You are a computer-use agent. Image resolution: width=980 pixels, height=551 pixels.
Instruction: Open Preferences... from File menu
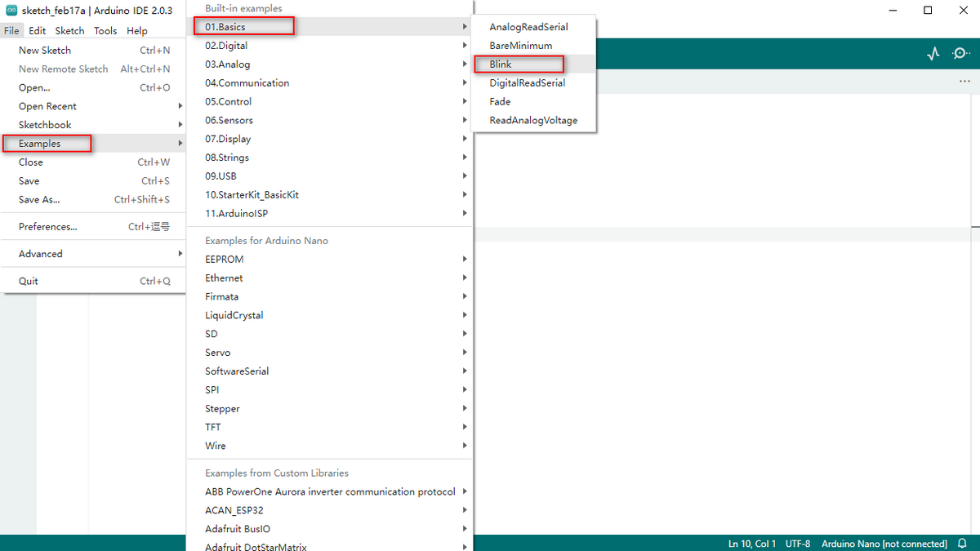point(93,227)
